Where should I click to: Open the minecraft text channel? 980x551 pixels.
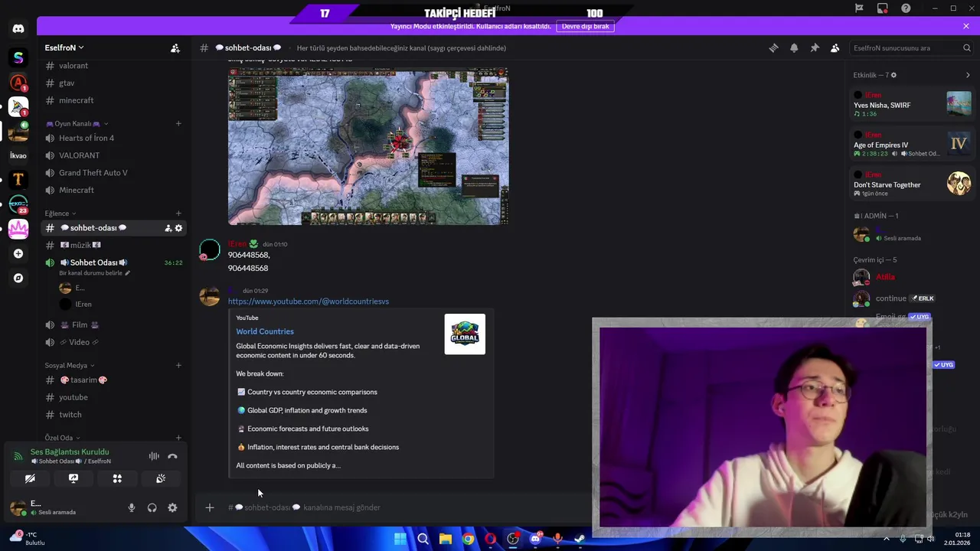click(x=113, y=100)
